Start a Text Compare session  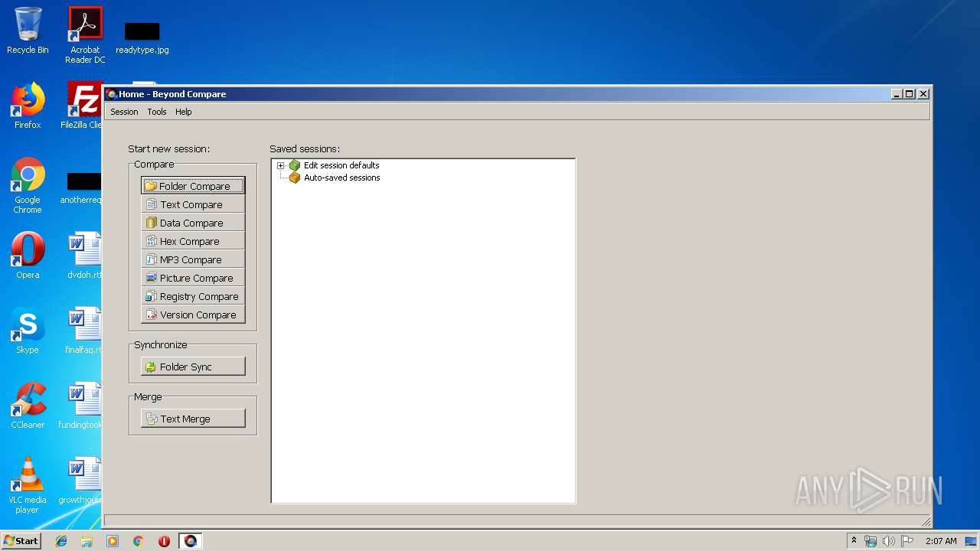click(193, 204)
